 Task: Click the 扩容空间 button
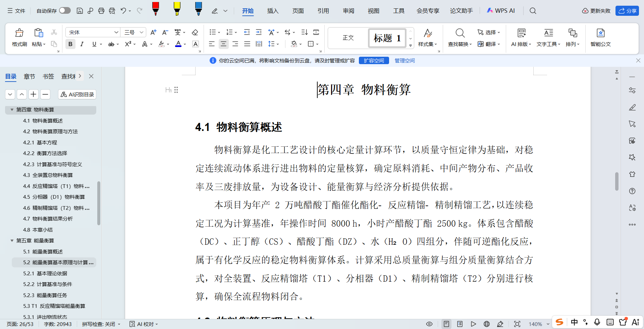point(374,60)
